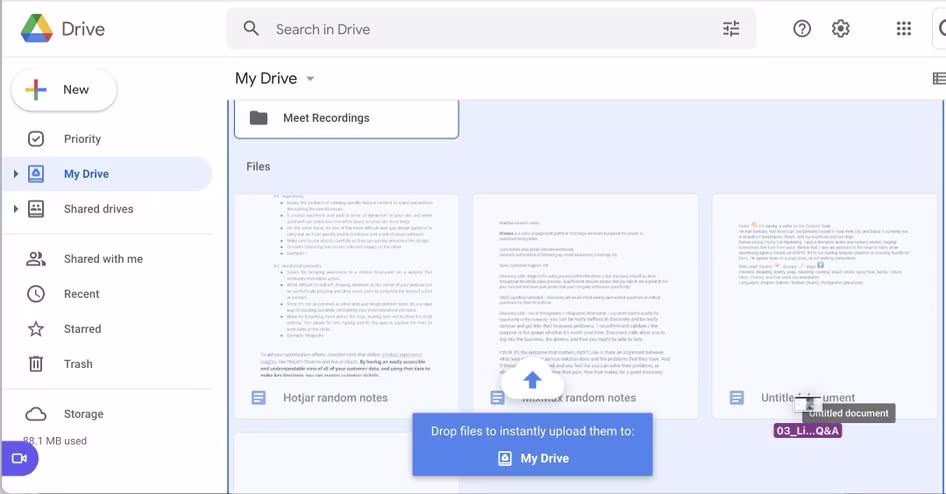Click the Trash bin icon
The image size is (946, 494).
(x=36, y=364)
